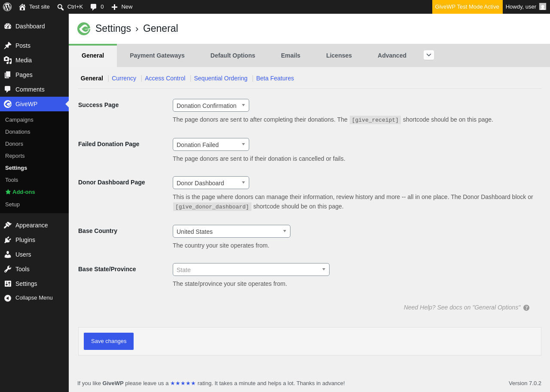Expand the more tabs chevron button
The image size is (550, 392).
click(x=429, y=55)
